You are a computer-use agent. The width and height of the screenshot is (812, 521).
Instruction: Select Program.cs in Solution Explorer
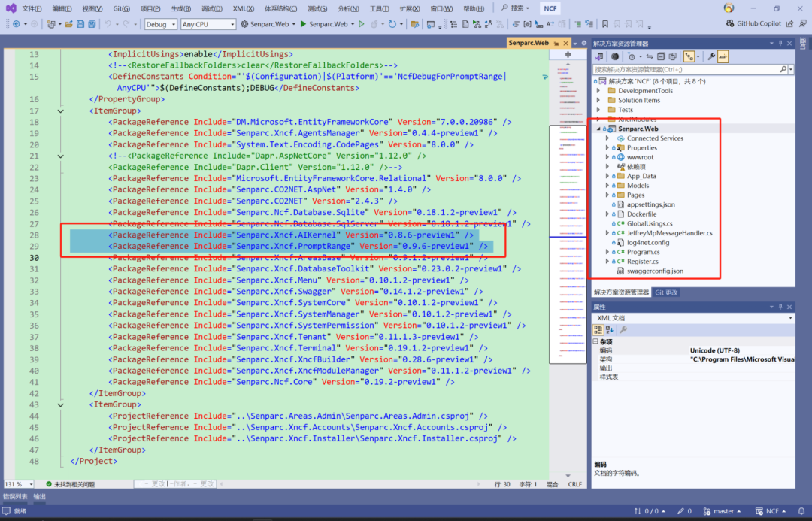click(643, 252)
